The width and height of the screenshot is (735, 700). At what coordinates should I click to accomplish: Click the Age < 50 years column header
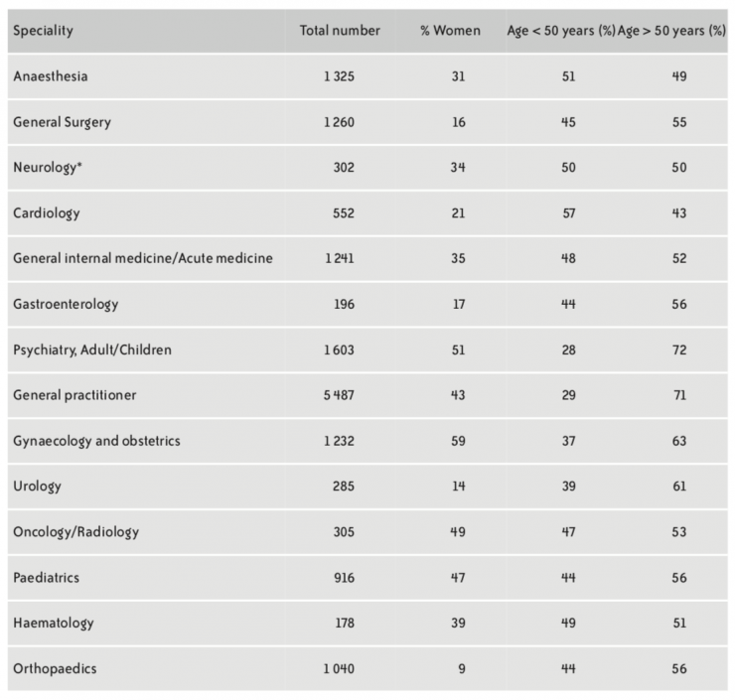[559, 31]
